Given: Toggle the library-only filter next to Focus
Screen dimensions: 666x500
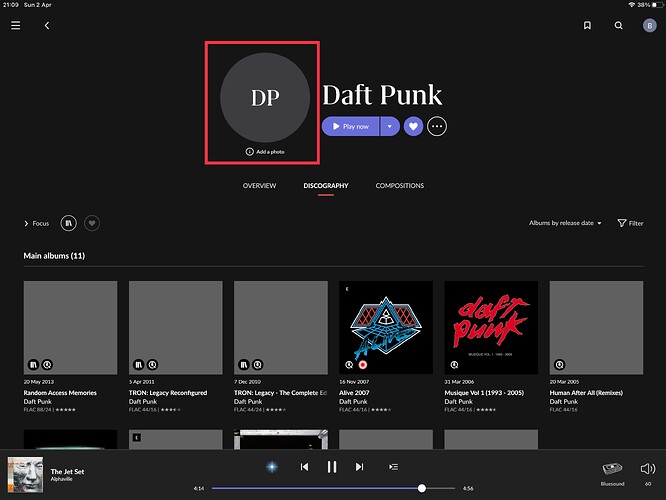Looking at the screenshot, I should pyautogui.click(x=69, y=223).
